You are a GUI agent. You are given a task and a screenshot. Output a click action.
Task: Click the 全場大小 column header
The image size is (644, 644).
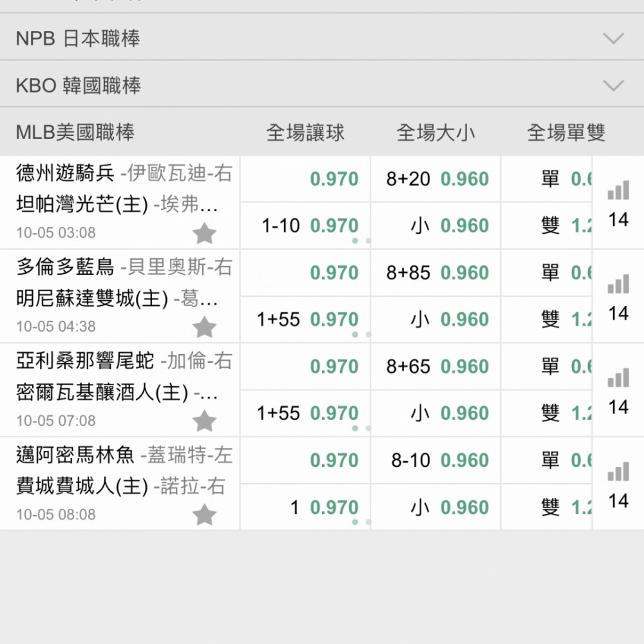tap(436, 133)
